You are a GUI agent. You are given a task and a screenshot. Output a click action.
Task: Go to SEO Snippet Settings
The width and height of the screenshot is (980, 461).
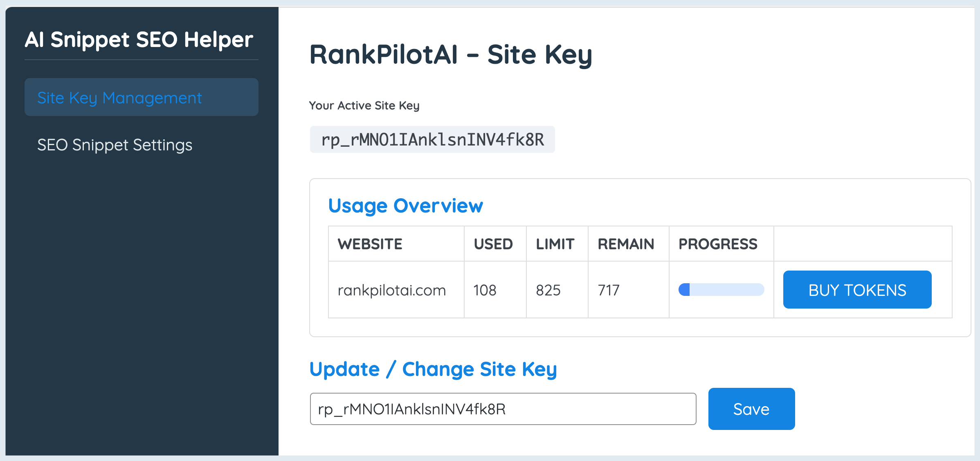point(115,145)
